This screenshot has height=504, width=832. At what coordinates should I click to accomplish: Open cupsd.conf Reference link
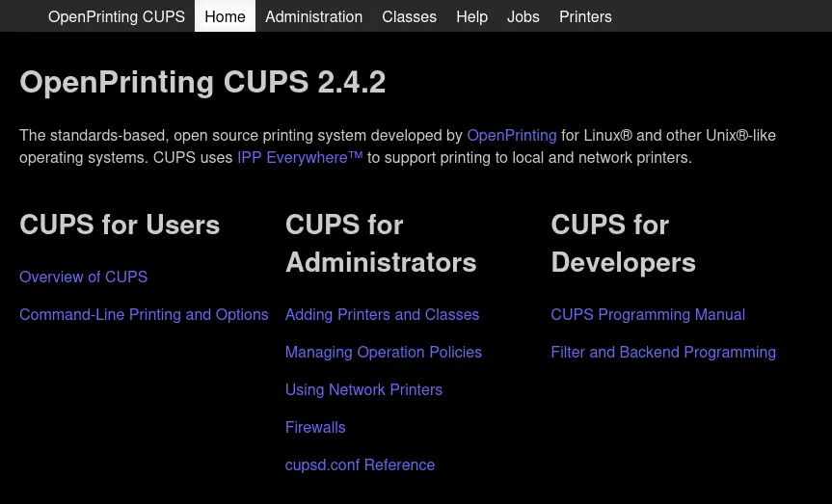[x=360, y=465]
